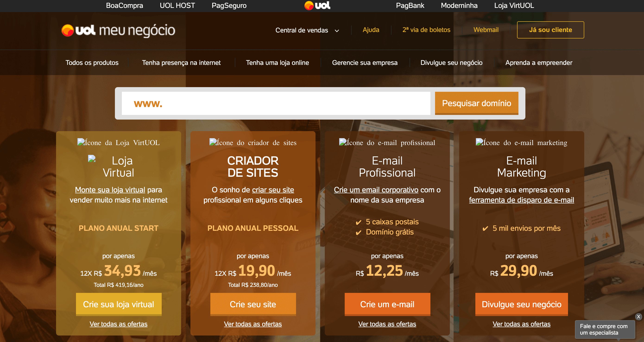Open Tenha presença na internet menu

[181, 63]
